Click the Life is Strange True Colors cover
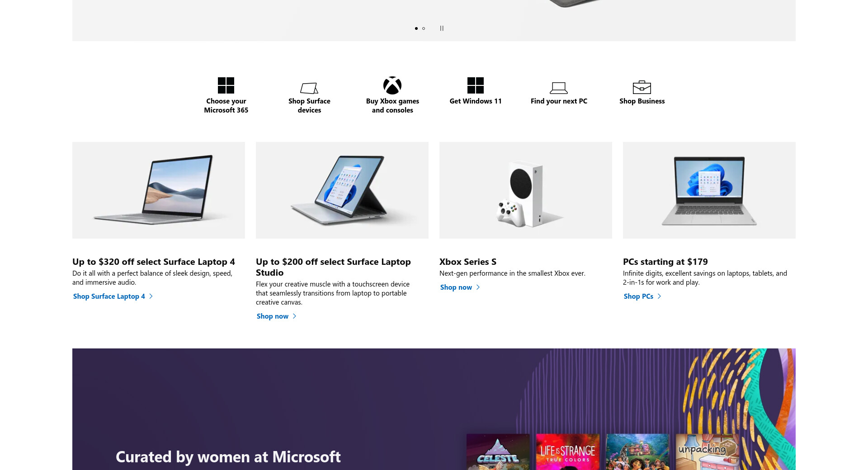This screenshot has height=470, width=868. [568, 452]
